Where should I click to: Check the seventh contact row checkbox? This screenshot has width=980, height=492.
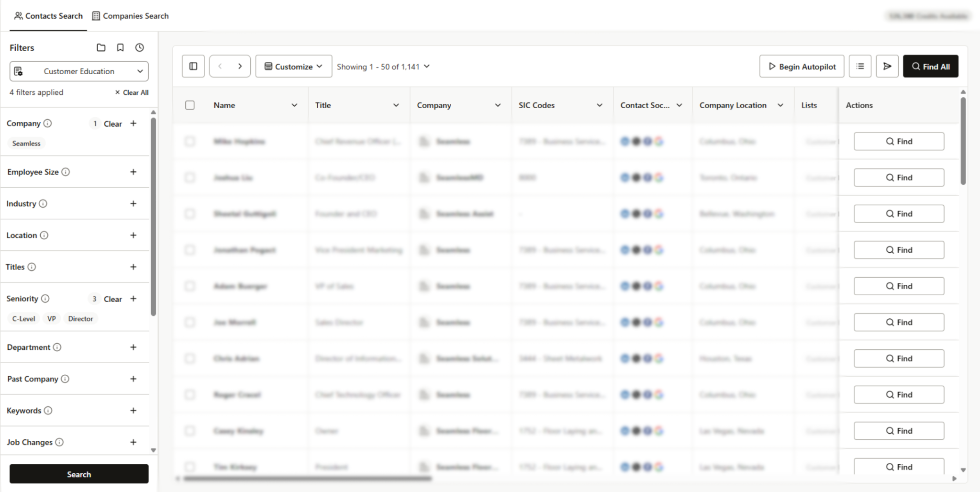click(x=190, y=358)
